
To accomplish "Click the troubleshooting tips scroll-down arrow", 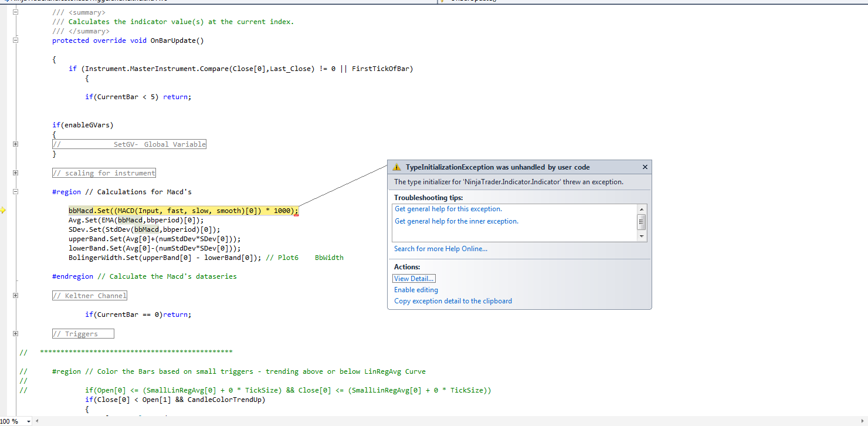I will click(642, 236).
